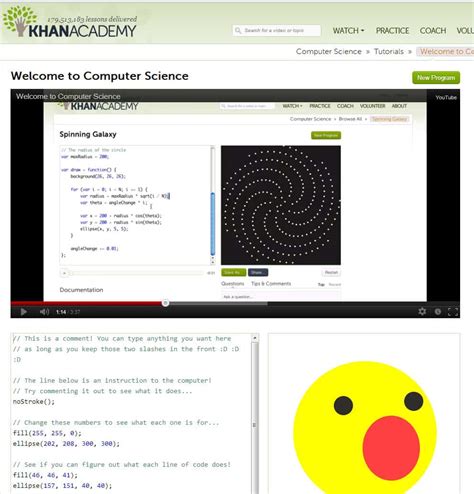Screen dimensions: 474x494
Task: Open video settings gear icon
Action: (422, 311)
